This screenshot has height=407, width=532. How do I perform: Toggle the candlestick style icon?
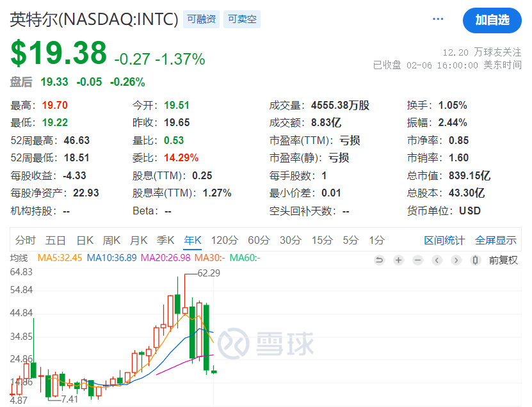[475, 260]
